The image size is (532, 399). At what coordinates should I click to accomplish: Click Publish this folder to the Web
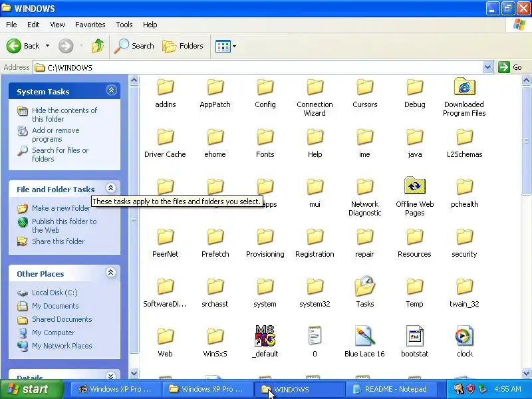[x=64, y=225]
